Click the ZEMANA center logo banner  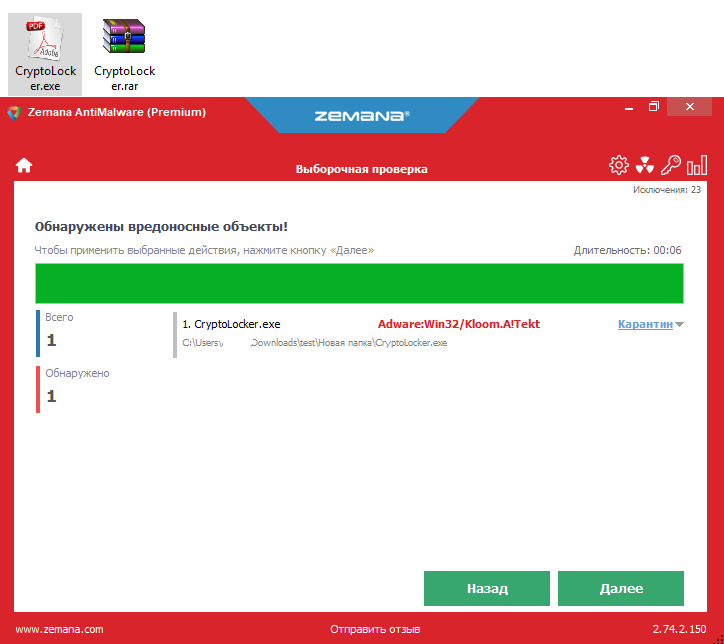click(362, 115)
